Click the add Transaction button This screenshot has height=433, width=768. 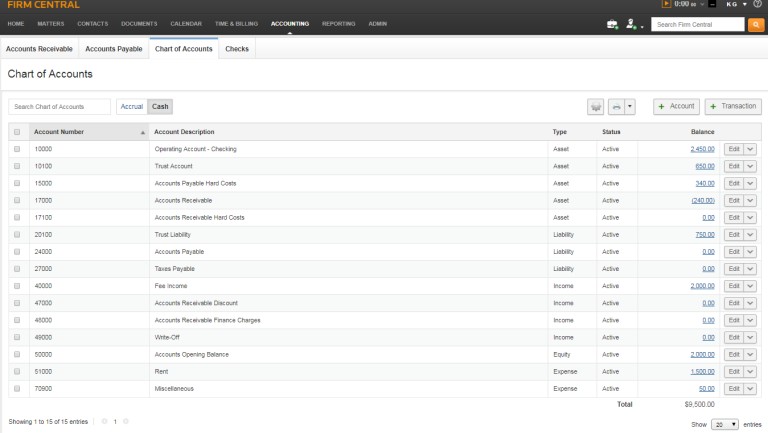pyautogui.click(x=732, y=106)
